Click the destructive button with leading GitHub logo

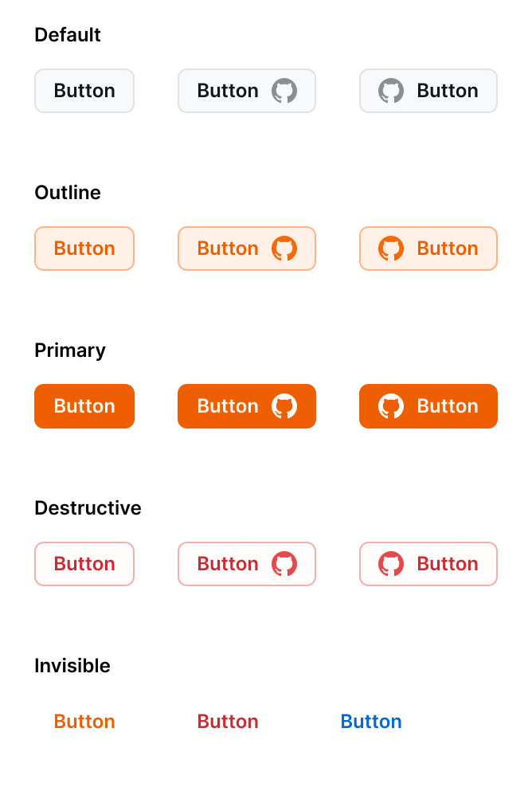(428, 564)
